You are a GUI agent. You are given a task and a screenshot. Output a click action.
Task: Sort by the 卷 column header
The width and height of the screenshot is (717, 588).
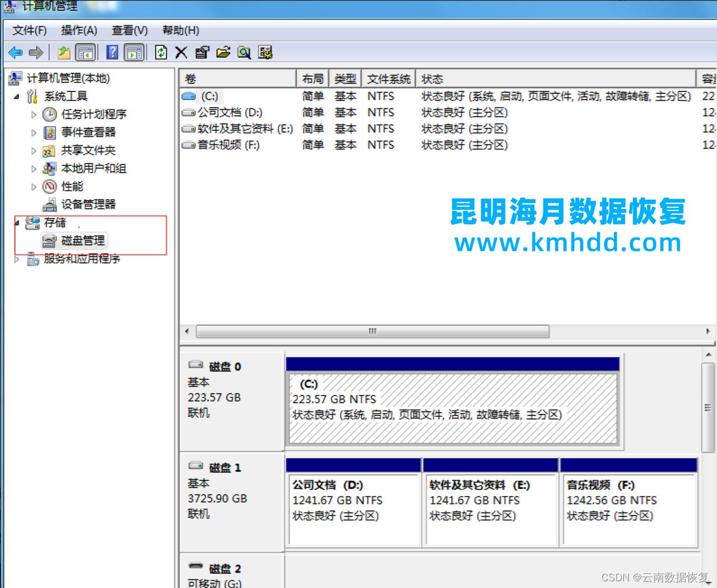[238, 79]
